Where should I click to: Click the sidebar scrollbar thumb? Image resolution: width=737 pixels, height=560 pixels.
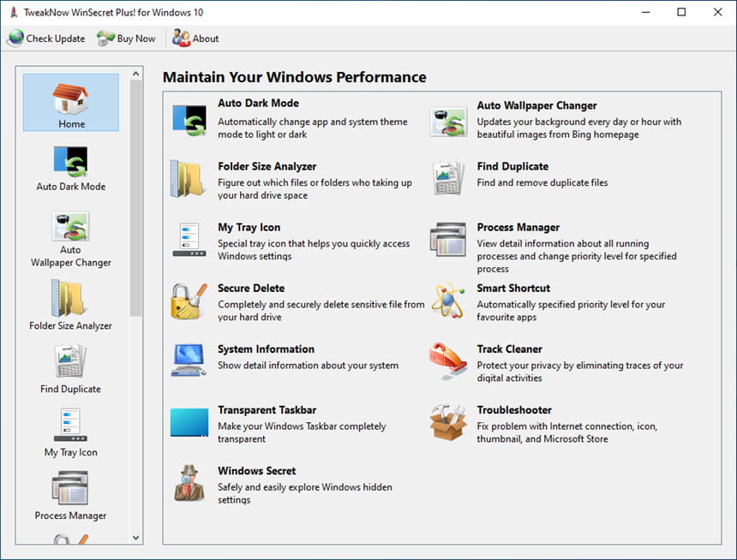click(136, 198)
